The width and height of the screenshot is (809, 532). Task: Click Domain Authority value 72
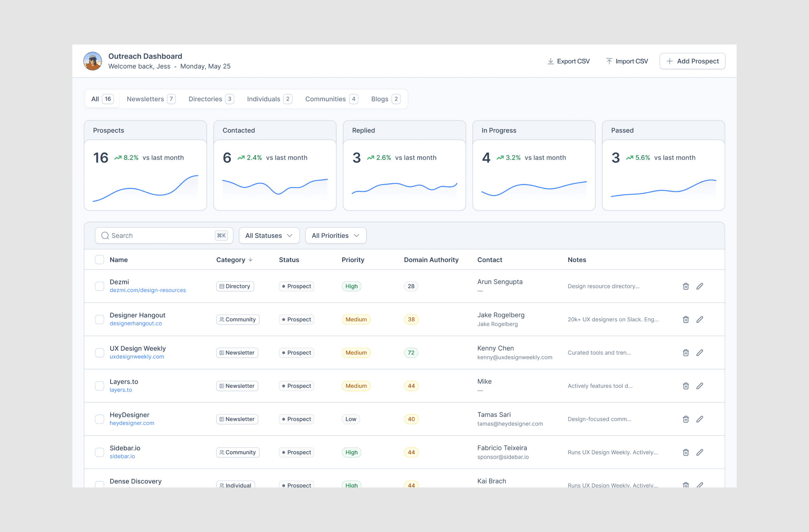[x=411, y=353]
